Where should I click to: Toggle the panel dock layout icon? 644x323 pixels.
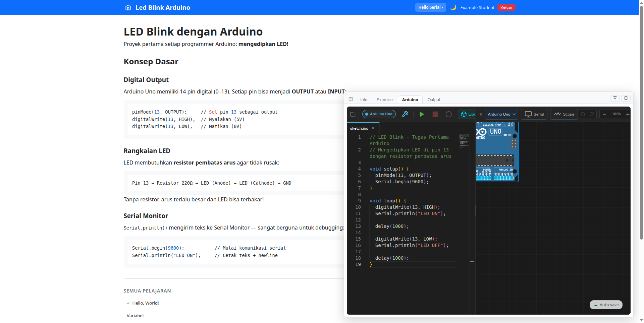click(351, 99)
